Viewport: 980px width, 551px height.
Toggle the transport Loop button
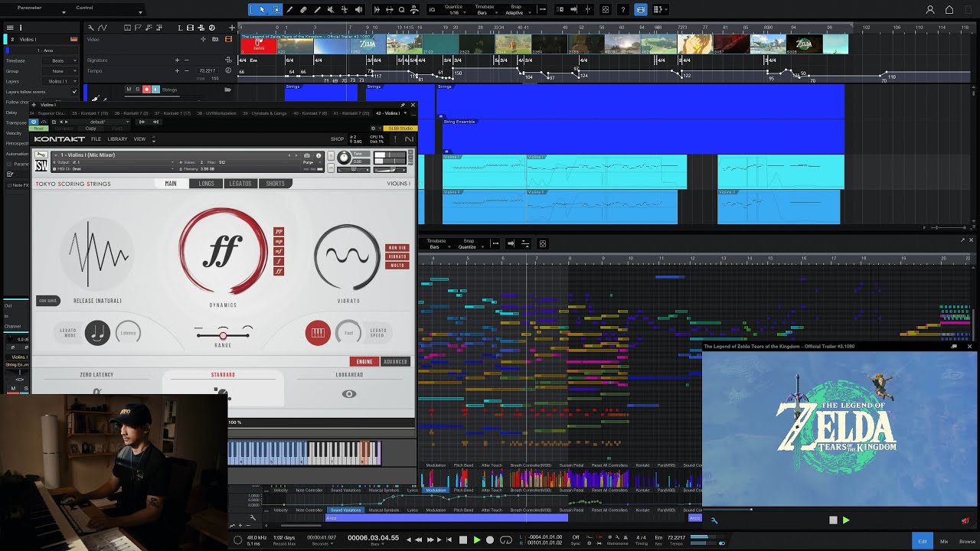coord(505,540)
